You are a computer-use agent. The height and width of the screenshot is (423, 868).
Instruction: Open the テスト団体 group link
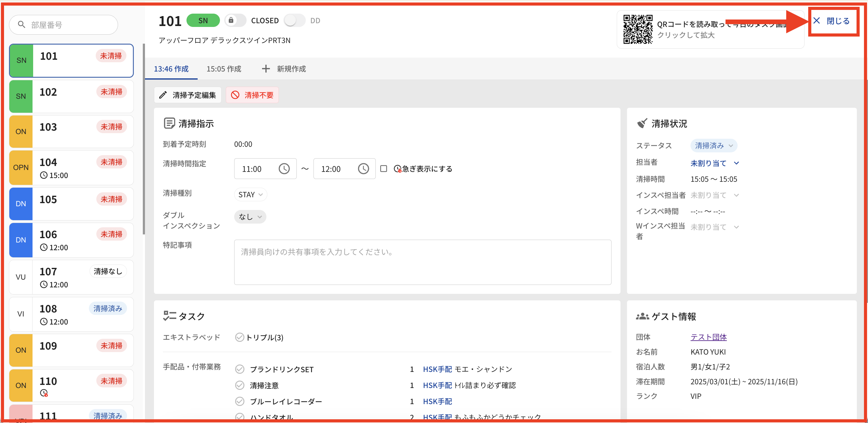tap(708, 337)
